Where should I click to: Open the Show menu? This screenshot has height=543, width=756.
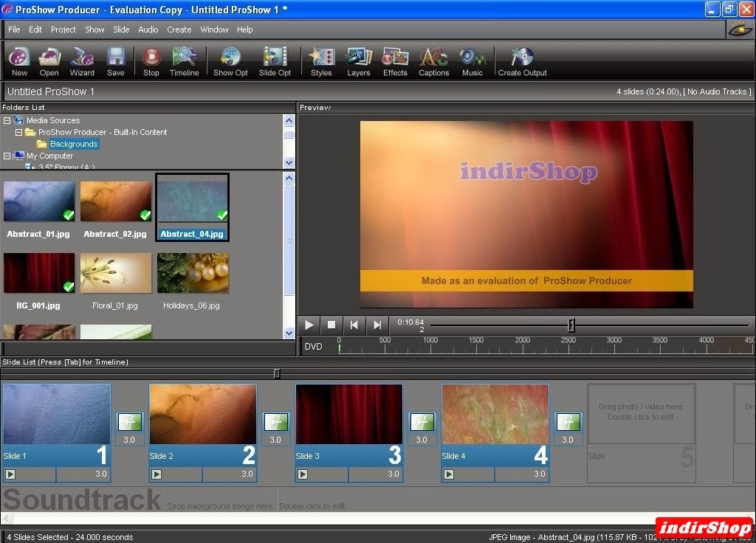[94, 30]
